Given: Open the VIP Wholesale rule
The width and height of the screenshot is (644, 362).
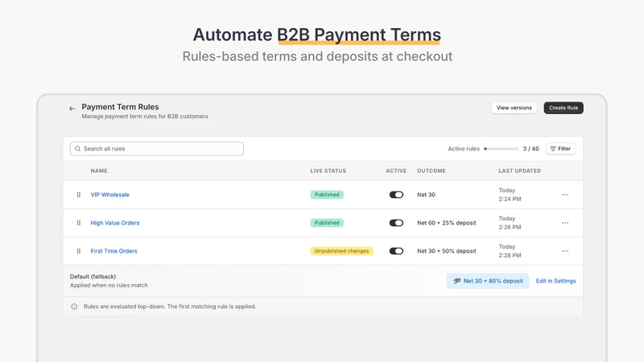Looking at the screenshot, I should (110, 195).
